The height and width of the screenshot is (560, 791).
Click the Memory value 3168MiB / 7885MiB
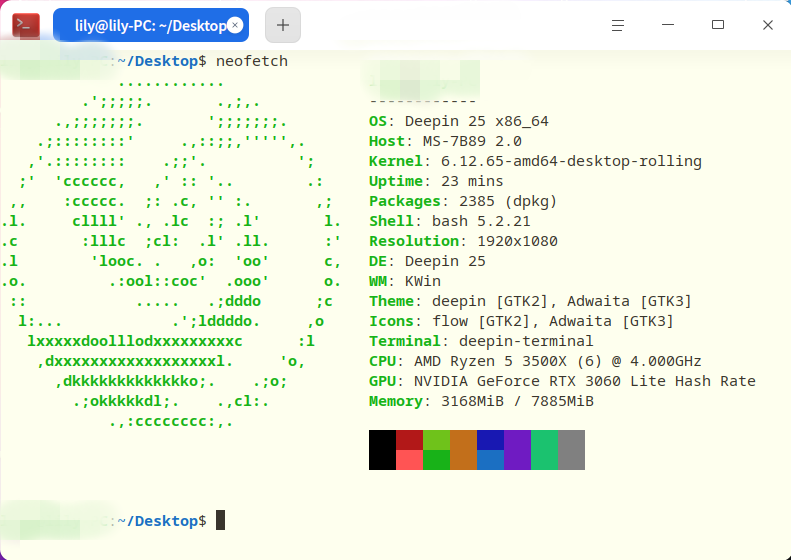517,401
